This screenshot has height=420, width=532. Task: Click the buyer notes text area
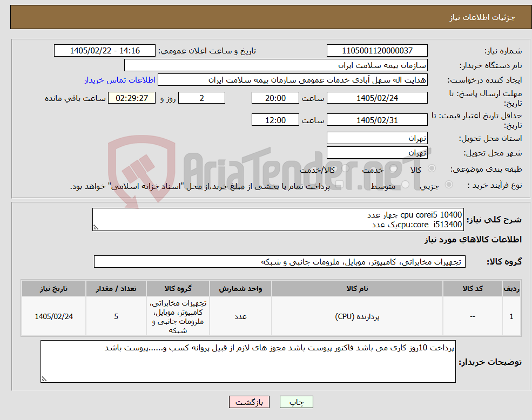(x=248, y=361)
